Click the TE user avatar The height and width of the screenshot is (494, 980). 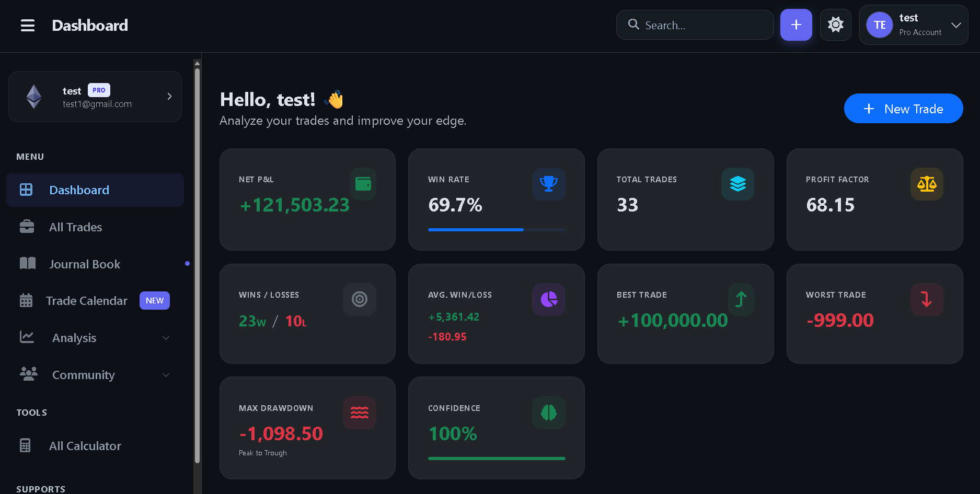880,25
